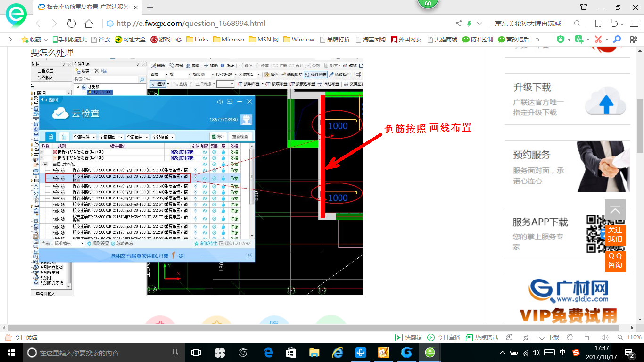This screenshot has height=362, width=644.
Task: Open the 淘宝团购 bookmark
Action: 371,40
